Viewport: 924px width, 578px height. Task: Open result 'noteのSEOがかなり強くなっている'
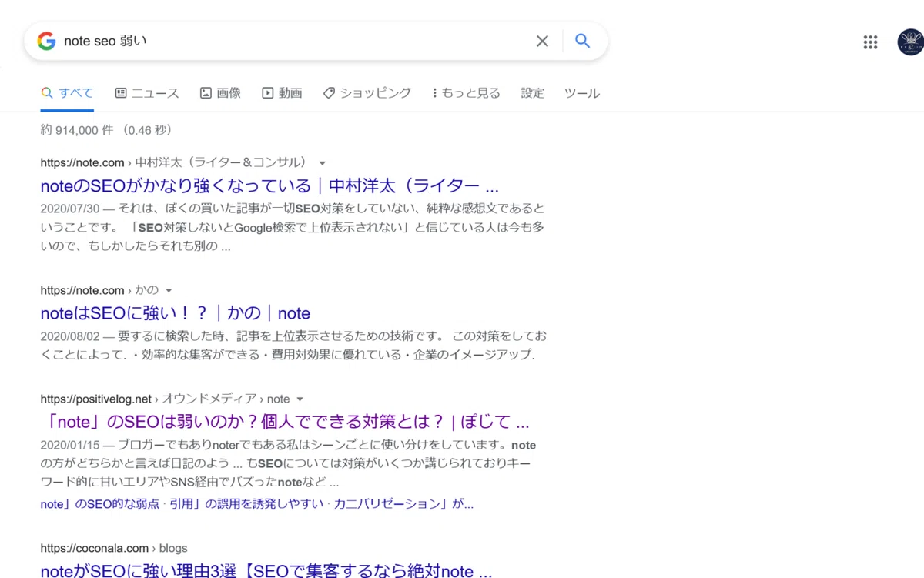coord(269,186)
